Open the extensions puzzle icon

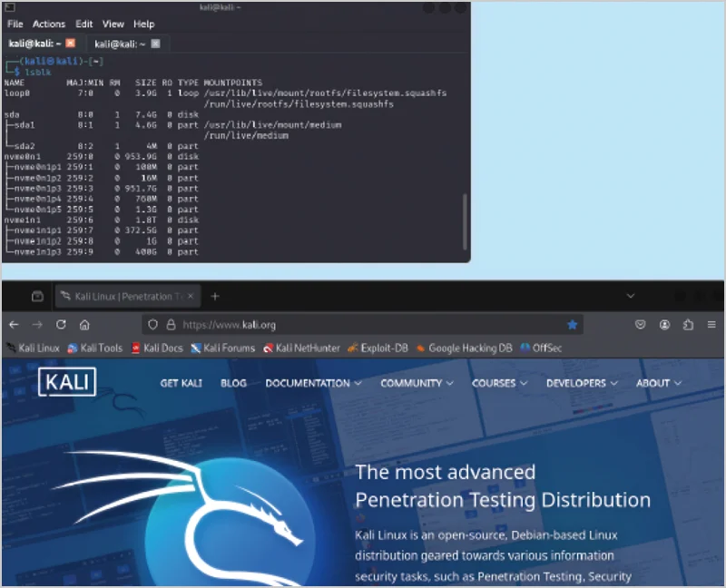[688, 324]
